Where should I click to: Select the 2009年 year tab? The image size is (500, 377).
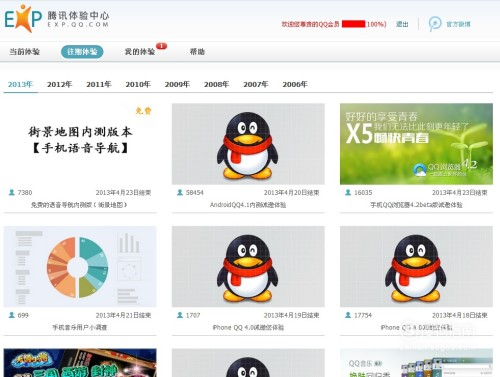pos(177,84)
